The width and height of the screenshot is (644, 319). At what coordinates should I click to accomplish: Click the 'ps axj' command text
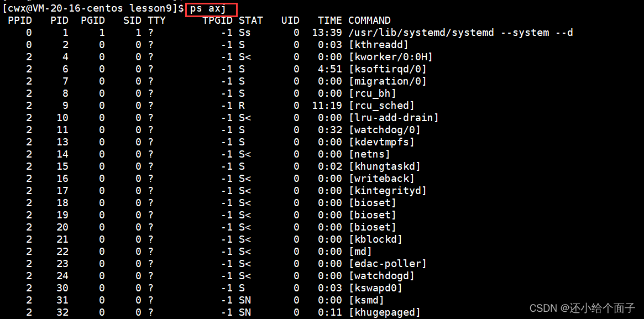pos(208,9)
